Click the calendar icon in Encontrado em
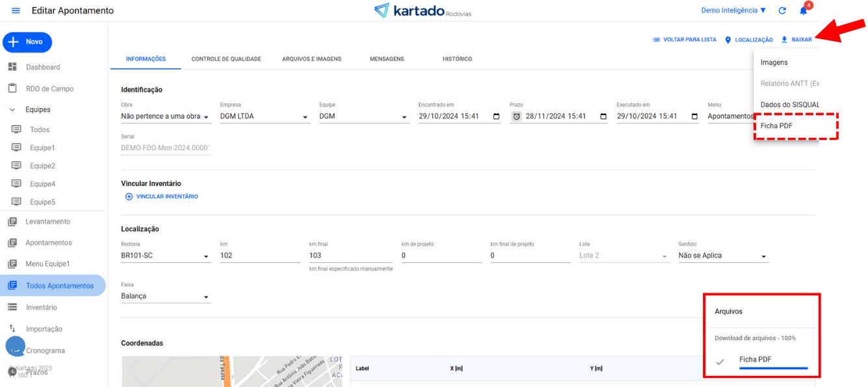This screenshot has height=387, width=868. [x=497, y=116]
